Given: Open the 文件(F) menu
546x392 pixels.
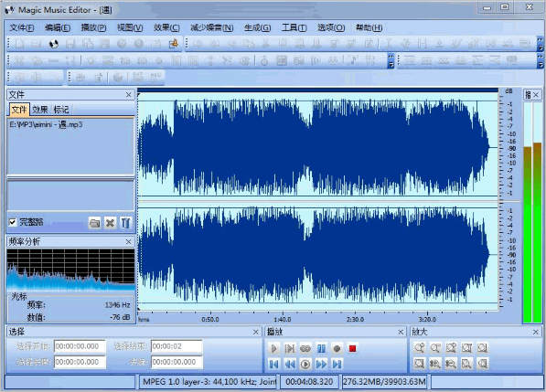Looking at the screenshot, I should click(22, 27).
